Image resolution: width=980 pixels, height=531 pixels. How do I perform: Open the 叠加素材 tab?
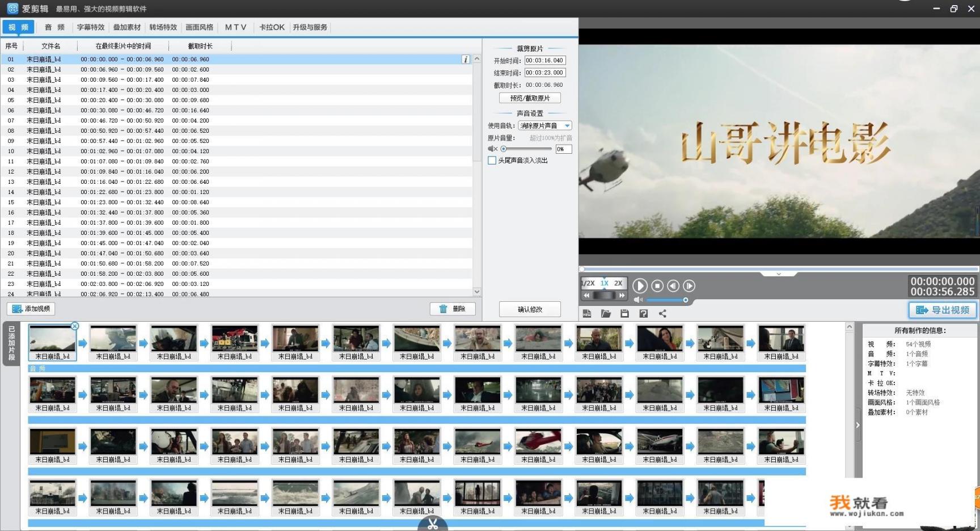(127, 27)
